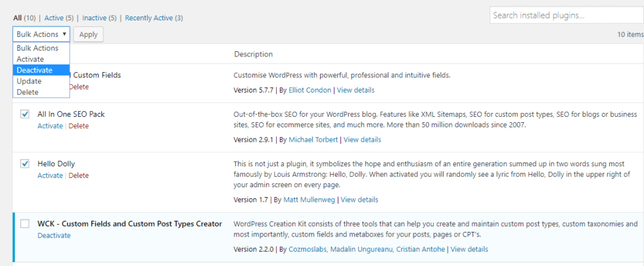The height and width of the screenshot is (266, 644).
Task: Select Delete from bulk actions list
Action: (41, 93)
